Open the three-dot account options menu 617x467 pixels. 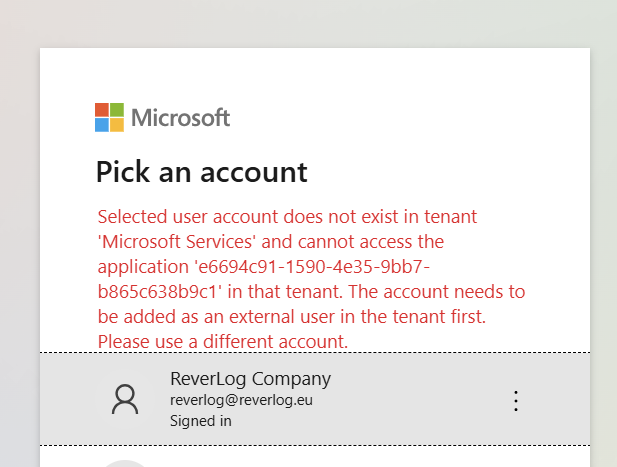[x=516, y=401]
